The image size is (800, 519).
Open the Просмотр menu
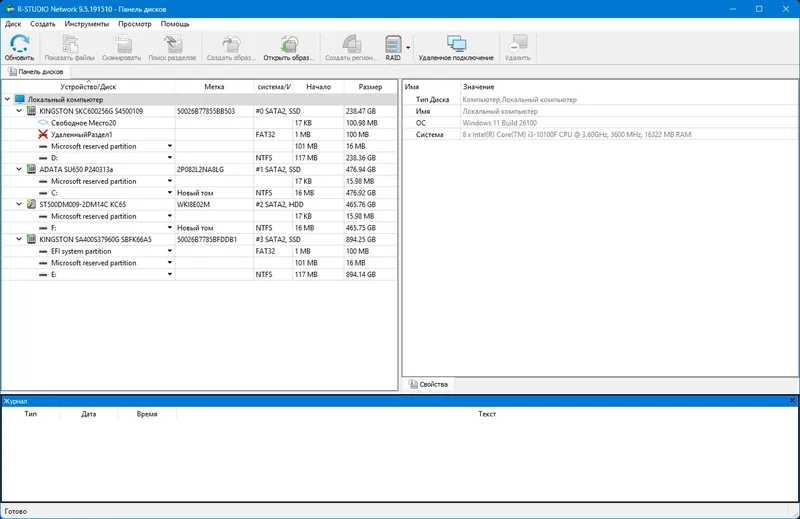click(135, 24)
